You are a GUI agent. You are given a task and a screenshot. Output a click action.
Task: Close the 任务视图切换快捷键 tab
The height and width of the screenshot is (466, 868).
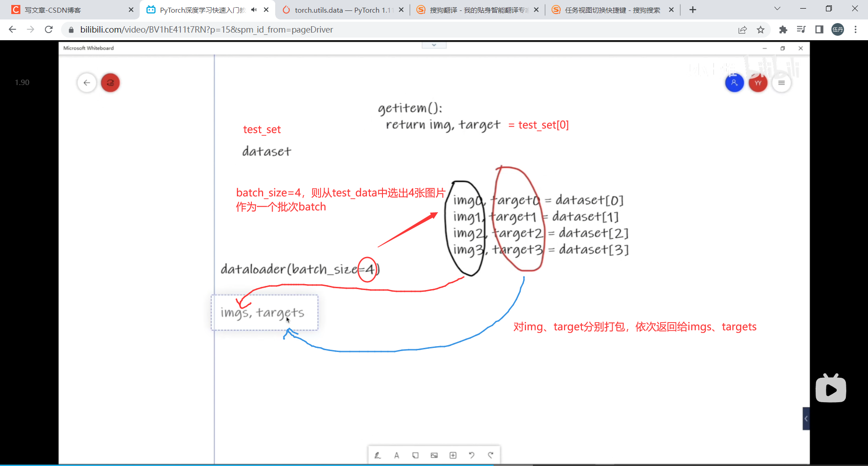click(671, 10)
